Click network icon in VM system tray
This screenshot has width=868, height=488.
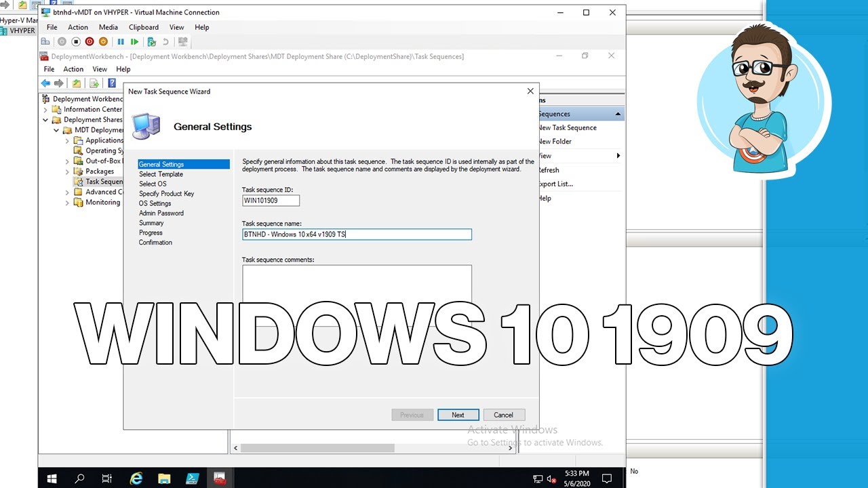[x=538, y=479]
